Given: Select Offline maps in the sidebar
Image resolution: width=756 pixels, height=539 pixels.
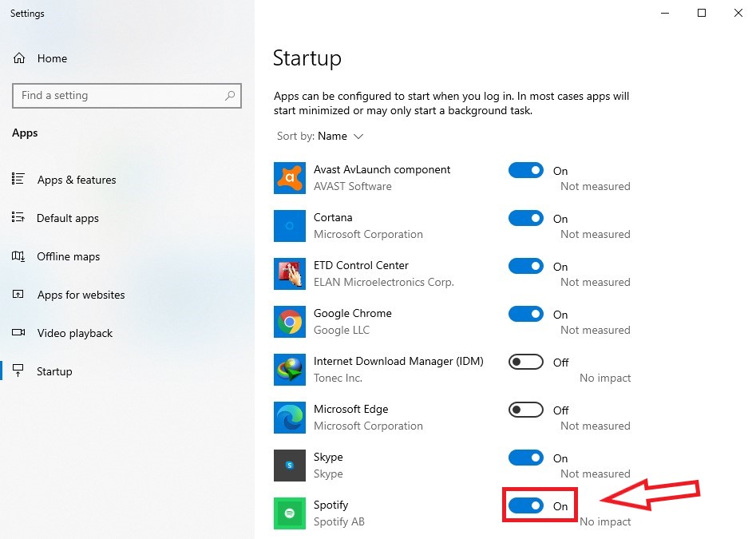Looking at the screenshot, I should (68, 256).
